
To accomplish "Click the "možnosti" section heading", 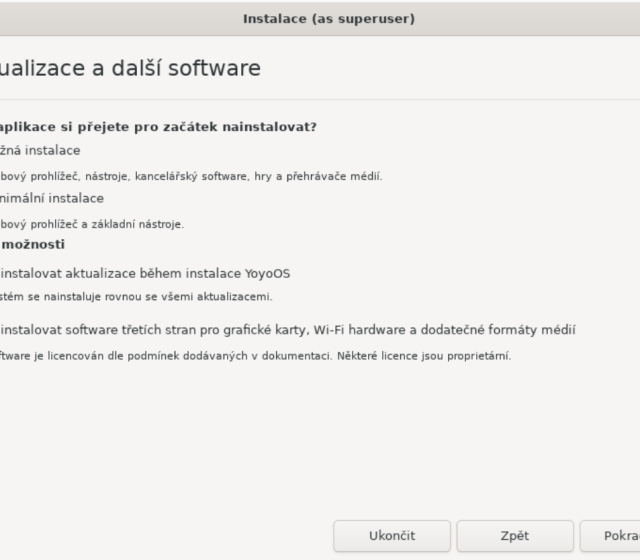I will click(33, 244).
